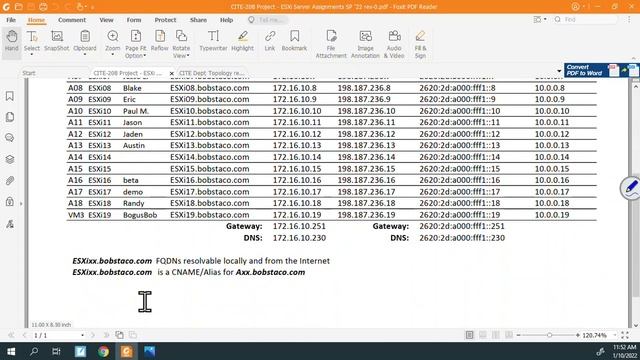
Task: Go to the next page
Action: click(x=93, y=335)
